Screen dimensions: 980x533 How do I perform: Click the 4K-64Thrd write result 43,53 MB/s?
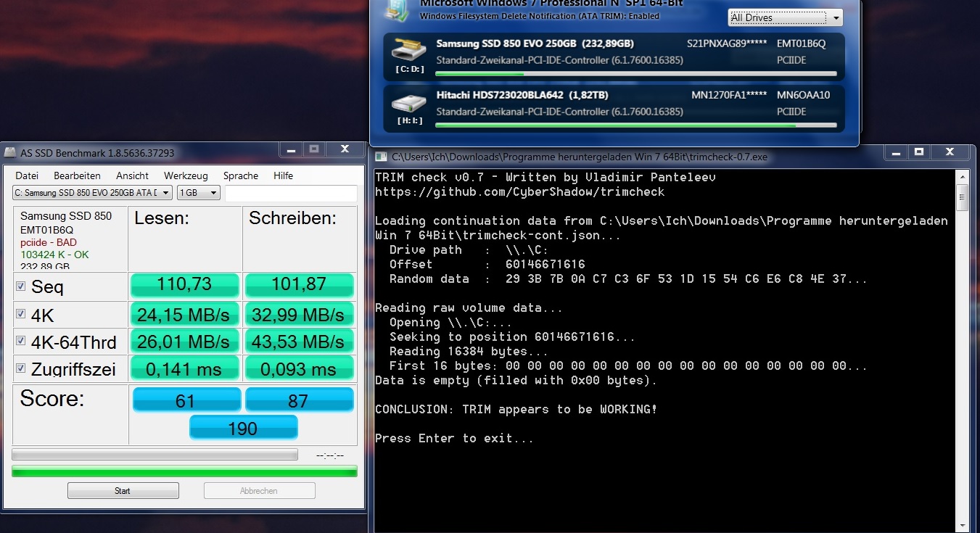pyautogui.click(x=299, y=341)
